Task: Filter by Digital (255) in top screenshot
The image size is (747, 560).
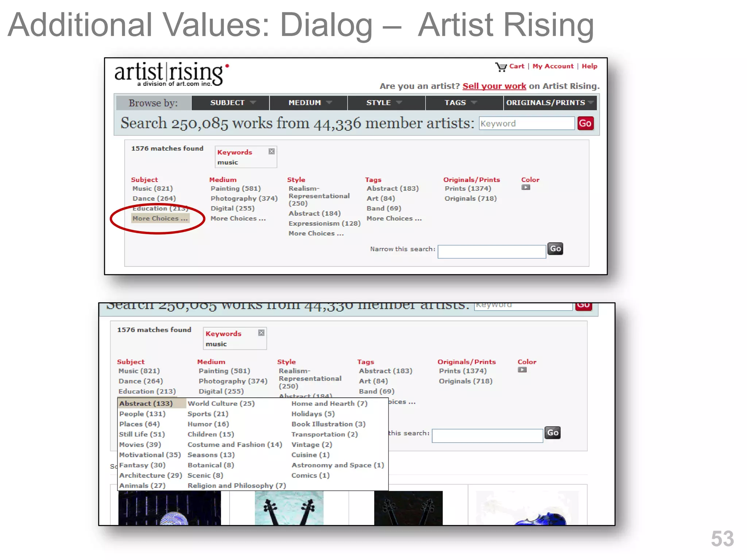Action: point(232,208)
